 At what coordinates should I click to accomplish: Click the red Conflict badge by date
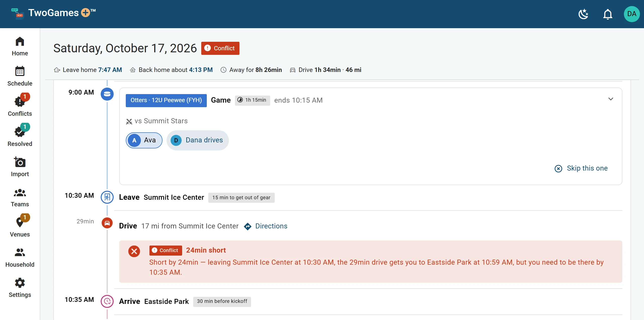pos(220,48)
